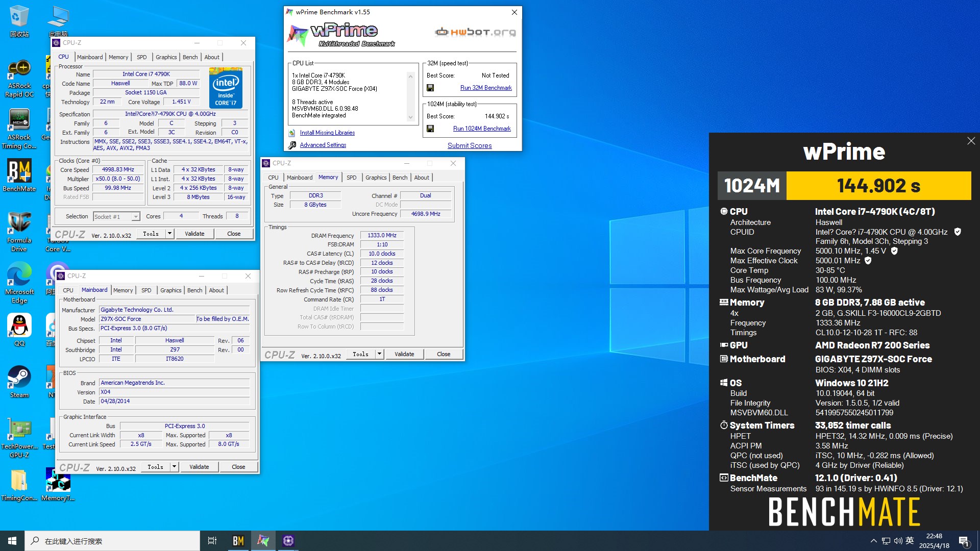Click Close button in Memory CPU-Z window

click(x=444, y=354)
